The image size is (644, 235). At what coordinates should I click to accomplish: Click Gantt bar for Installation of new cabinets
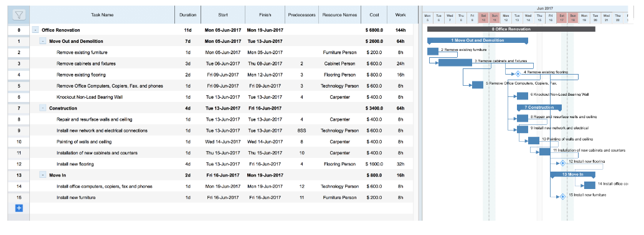(544, 152)
